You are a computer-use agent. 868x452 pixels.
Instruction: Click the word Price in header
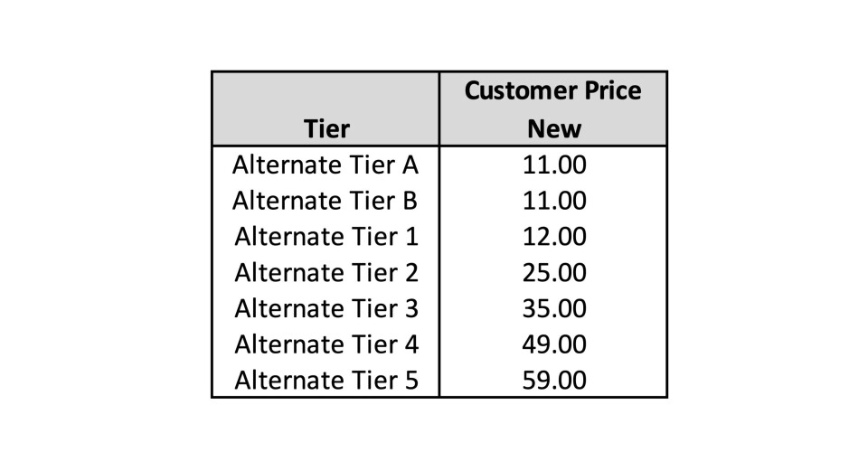(x=612, y=90)
